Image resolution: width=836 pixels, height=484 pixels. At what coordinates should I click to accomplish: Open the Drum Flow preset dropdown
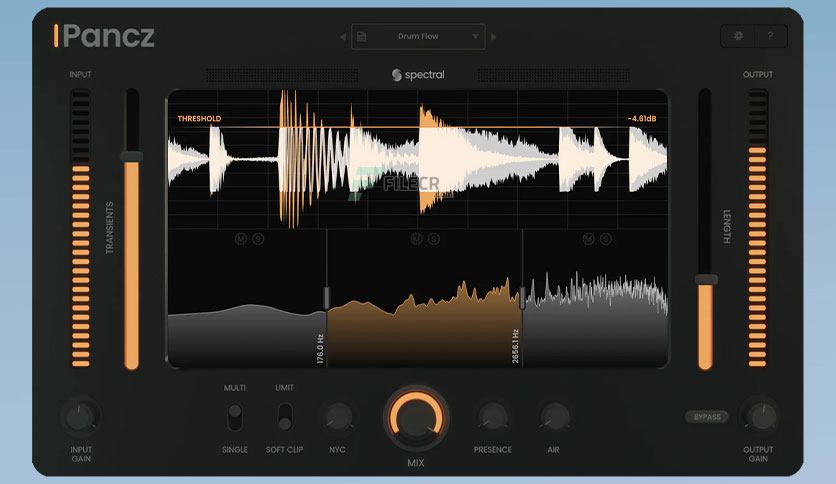click(x=418, y=36)
